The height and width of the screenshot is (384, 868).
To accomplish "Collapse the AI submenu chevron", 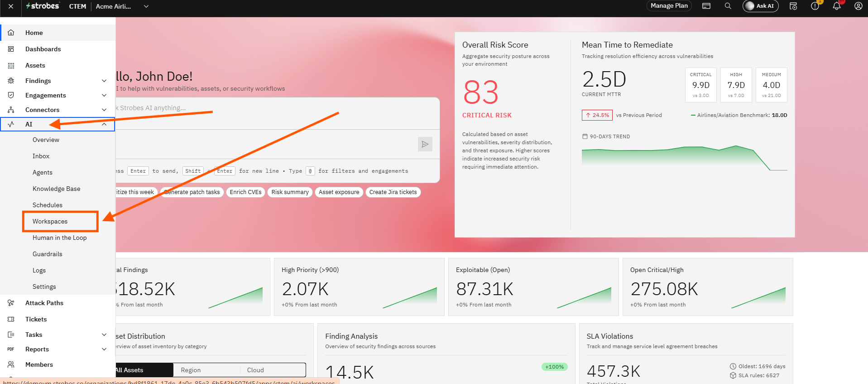I will coord(104,124).
